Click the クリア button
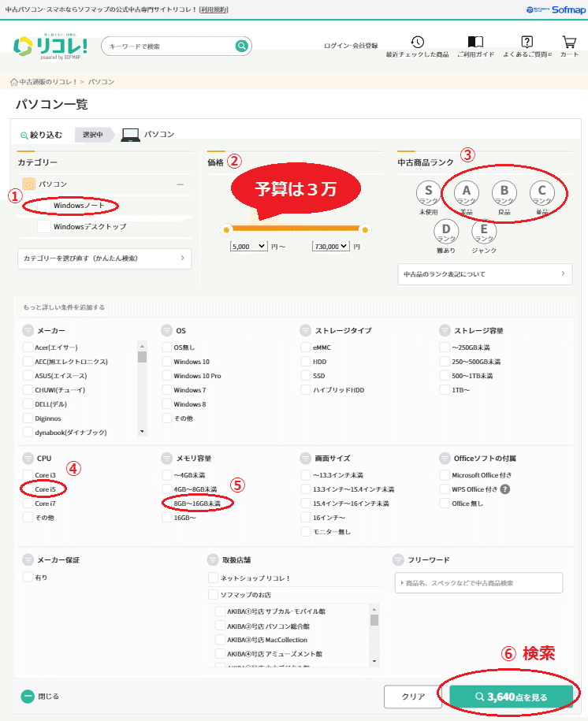This screenshot has height=721, width=588. (x=413, y=697)
